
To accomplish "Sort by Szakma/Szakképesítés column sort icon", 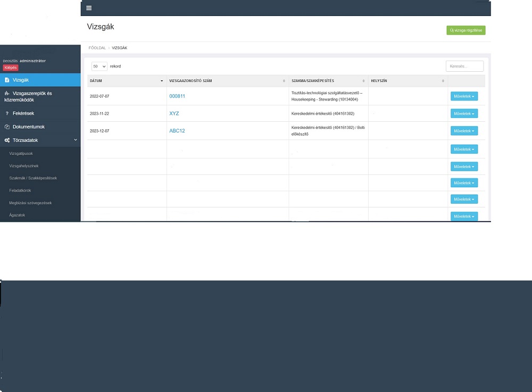I will point(363,81).
